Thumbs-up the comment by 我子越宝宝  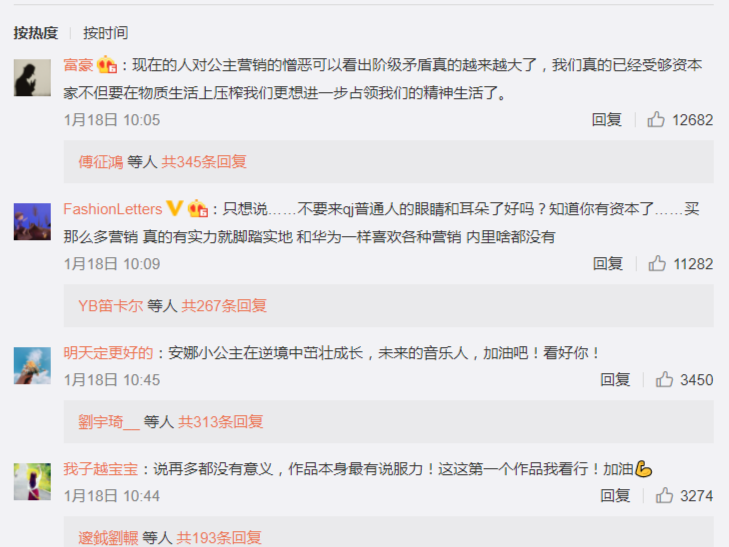664,495
